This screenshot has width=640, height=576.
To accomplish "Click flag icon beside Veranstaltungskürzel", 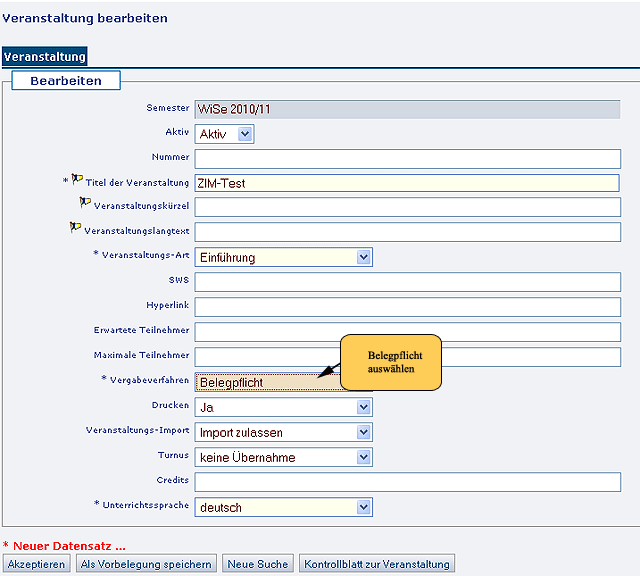I will click(x=85, y=203).
